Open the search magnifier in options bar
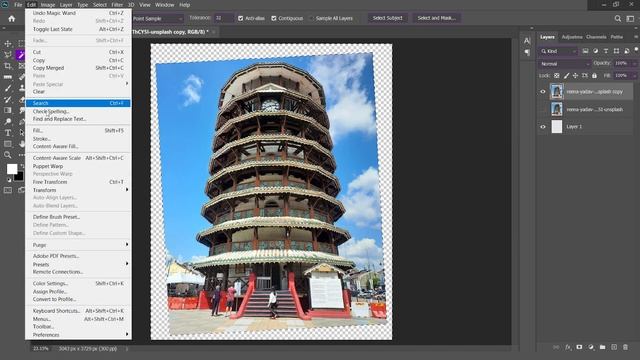The width and height of the screenshot is (640, 360). coord(618,18)
